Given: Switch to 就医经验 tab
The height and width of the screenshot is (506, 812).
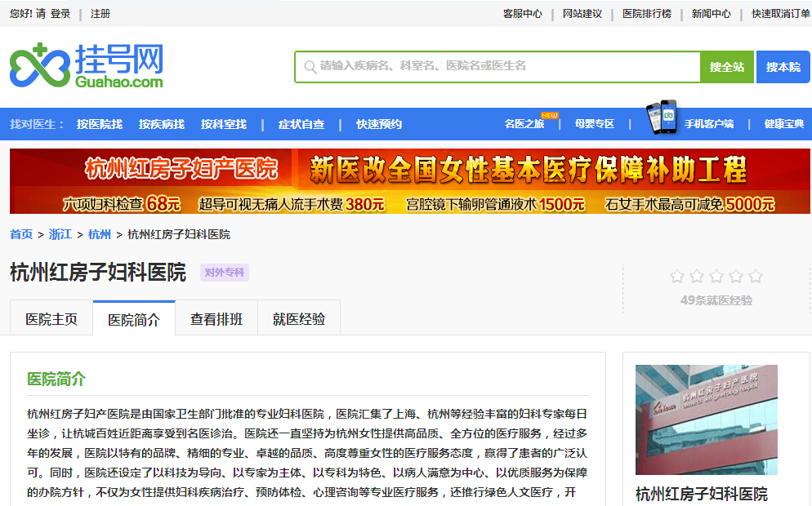Looking at the screenshot, I should 299,319.
